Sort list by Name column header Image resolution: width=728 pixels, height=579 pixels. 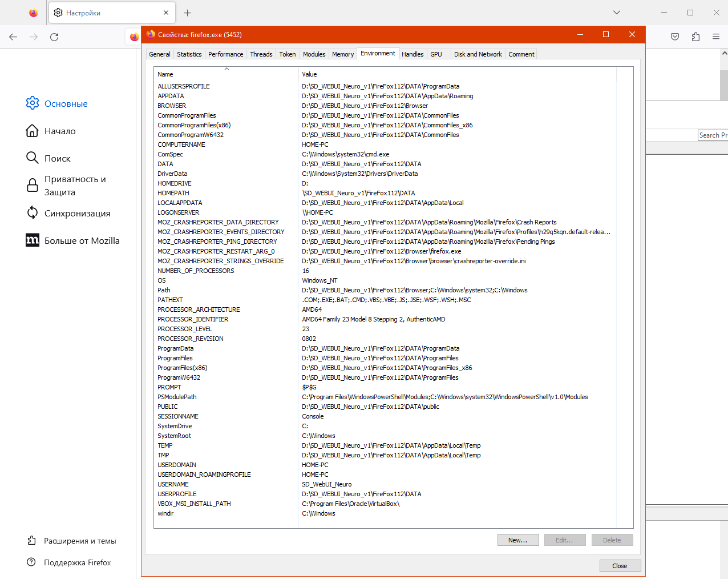[226, 74]
